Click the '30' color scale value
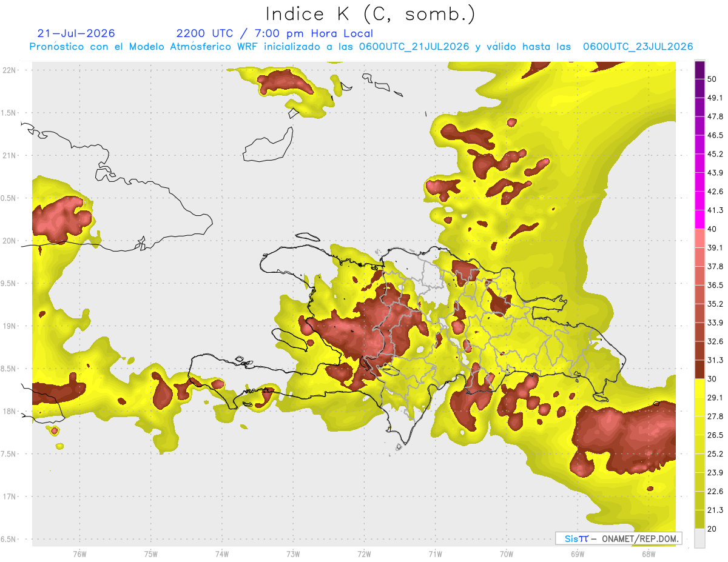The height and width of the screenshot is (562, 728). [713, 379]
